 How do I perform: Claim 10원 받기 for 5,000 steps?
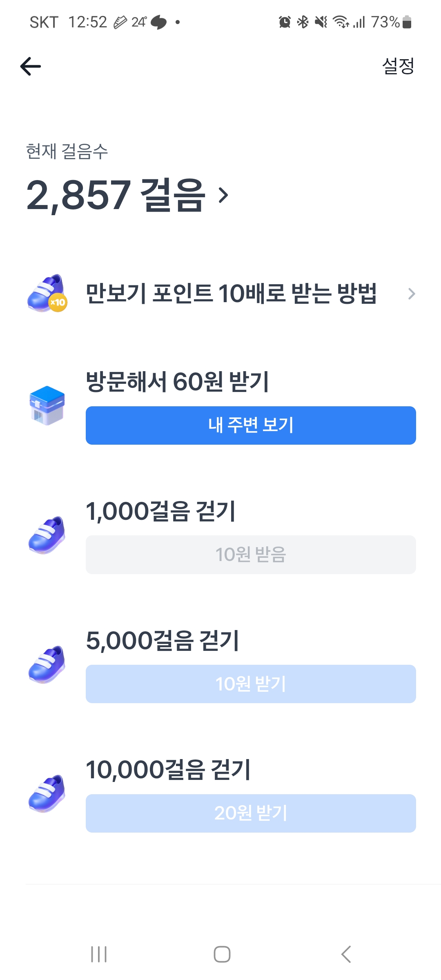coord(251,684)
